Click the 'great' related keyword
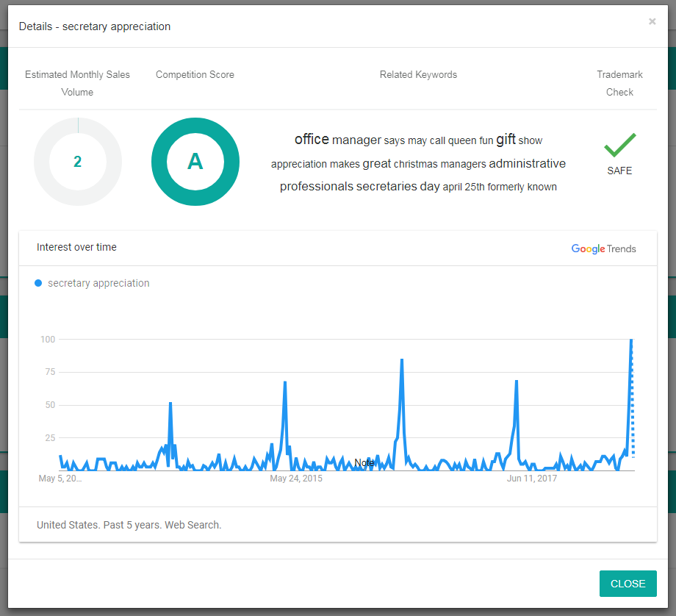 pyautogui.click(x=376, y=164)
